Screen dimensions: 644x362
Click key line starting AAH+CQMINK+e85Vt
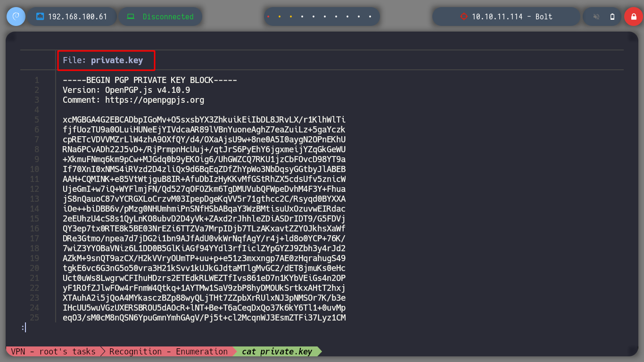pyautogui.click(x=204, y=179)
